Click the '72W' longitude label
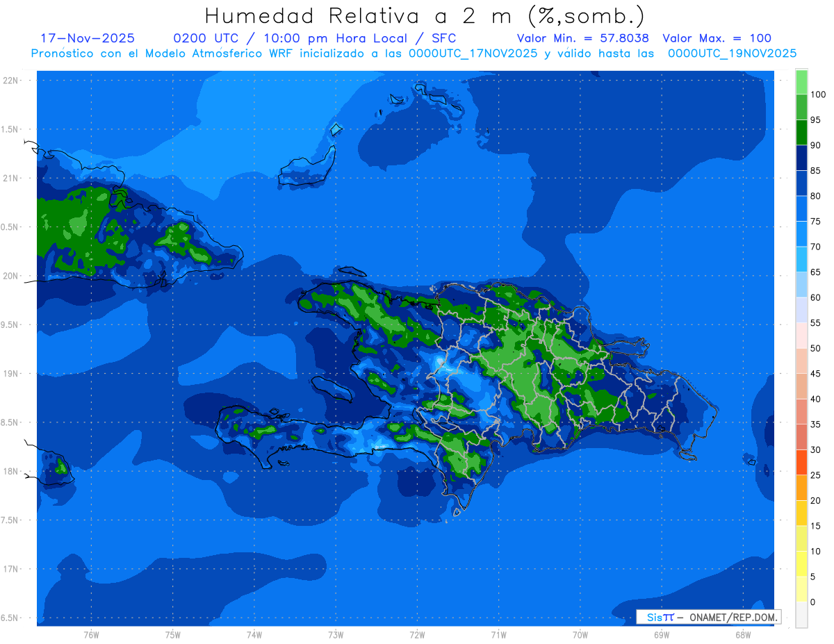The width and height of the screenshot is (834, 644). click(x=417, y=634)
